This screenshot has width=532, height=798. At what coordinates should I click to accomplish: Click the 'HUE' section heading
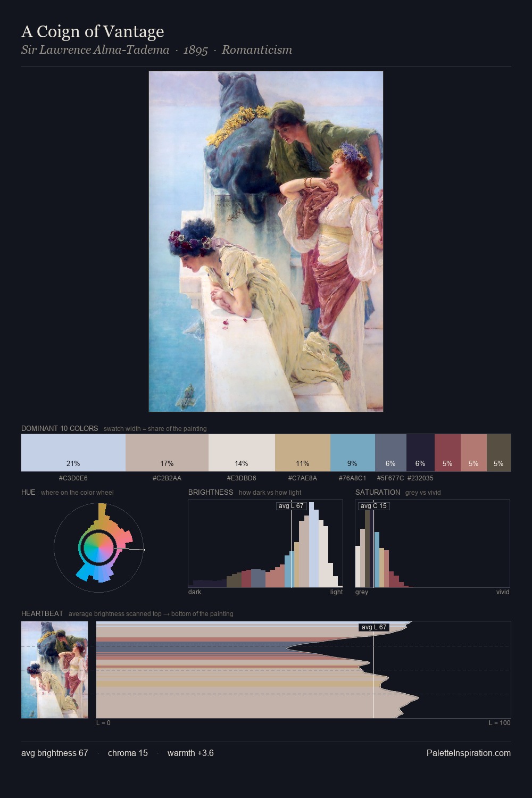coord(28,492)
